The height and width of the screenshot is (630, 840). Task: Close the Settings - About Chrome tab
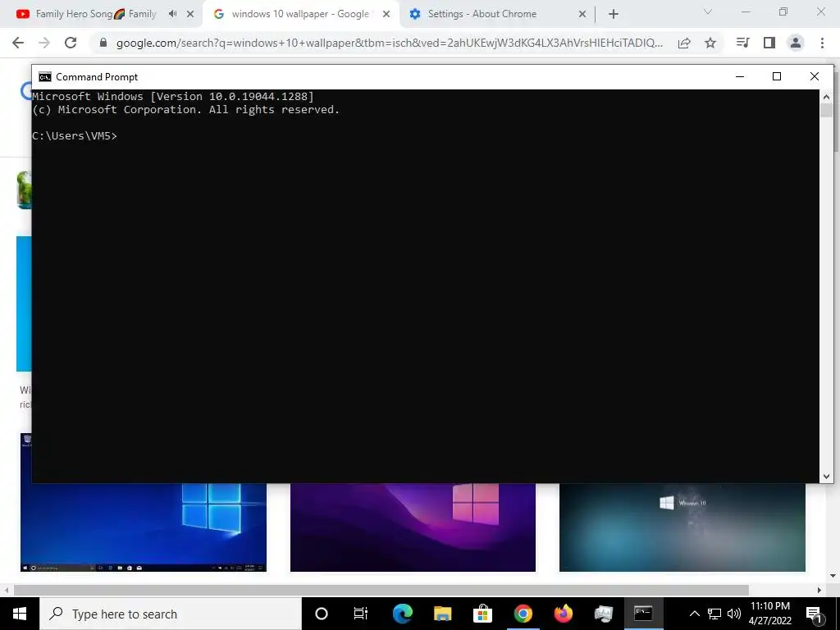(x=582, y=14)
